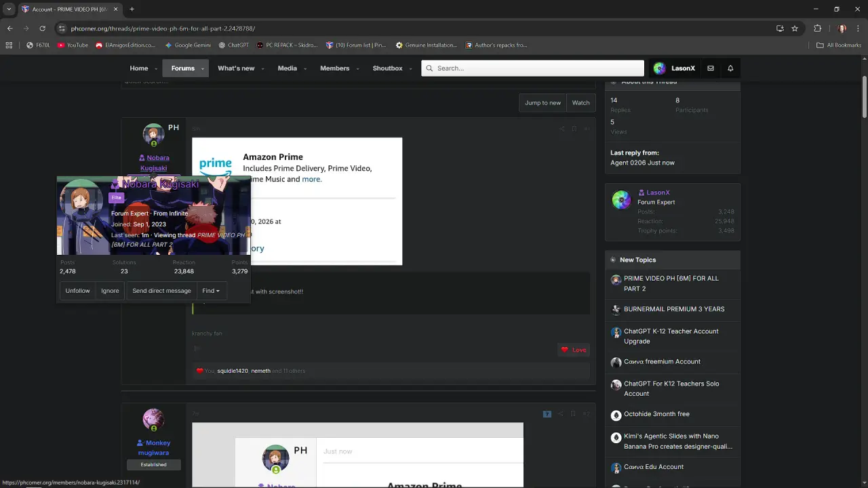
Task: Open the All Bookmarks folder
Action: (x=839, y=45)
